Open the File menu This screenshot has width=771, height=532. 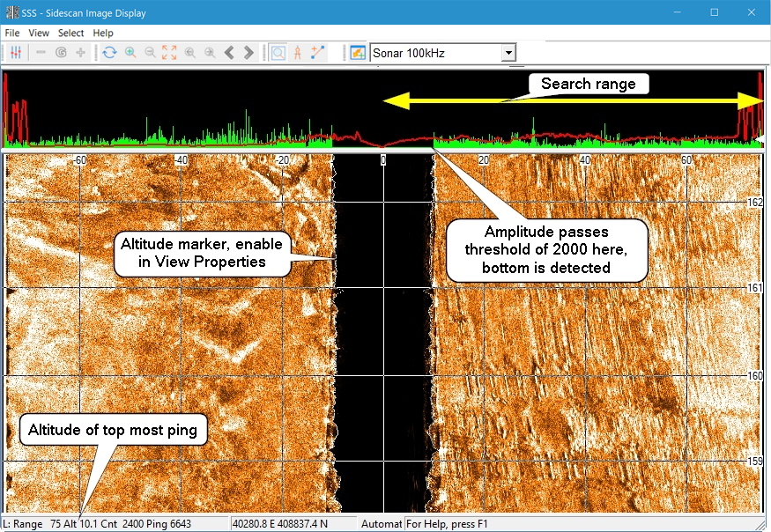pyautogui.click(x=12, y=33)
